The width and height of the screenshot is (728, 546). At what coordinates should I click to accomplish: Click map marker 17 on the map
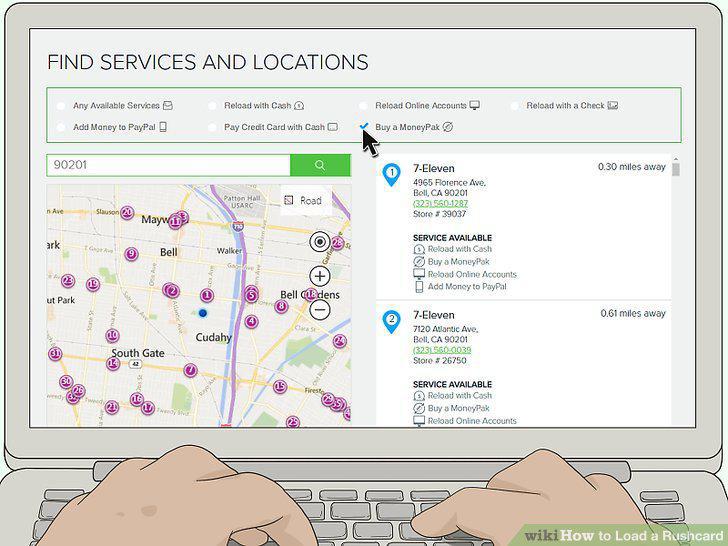148,408
